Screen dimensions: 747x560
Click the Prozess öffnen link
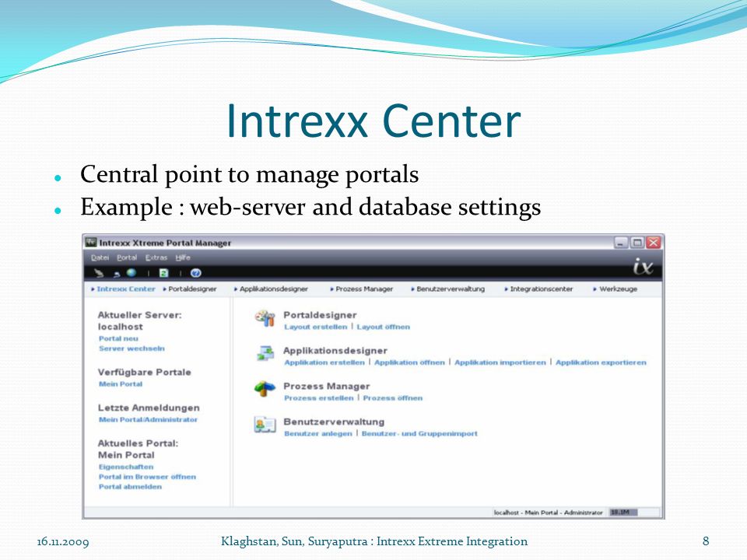pos(393,398)
